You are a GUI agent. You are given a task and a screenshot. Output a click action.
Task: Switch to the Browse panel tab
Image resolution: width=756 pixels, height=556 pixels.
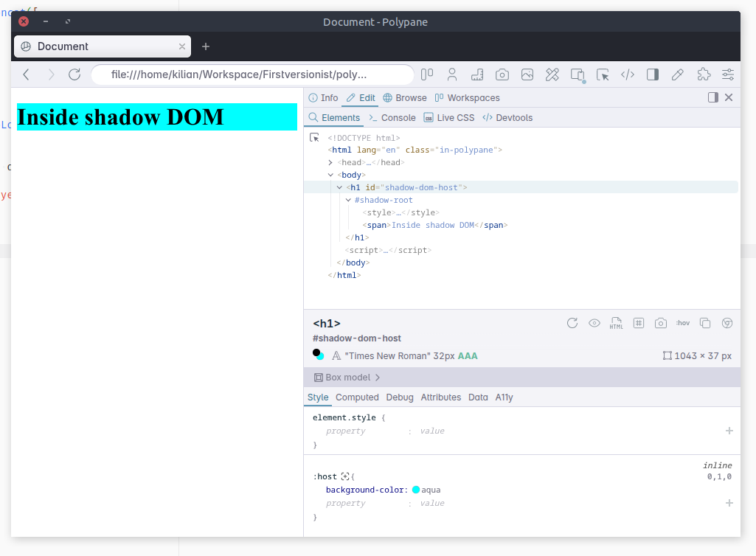pyautogui.click(x=405, y=98)
